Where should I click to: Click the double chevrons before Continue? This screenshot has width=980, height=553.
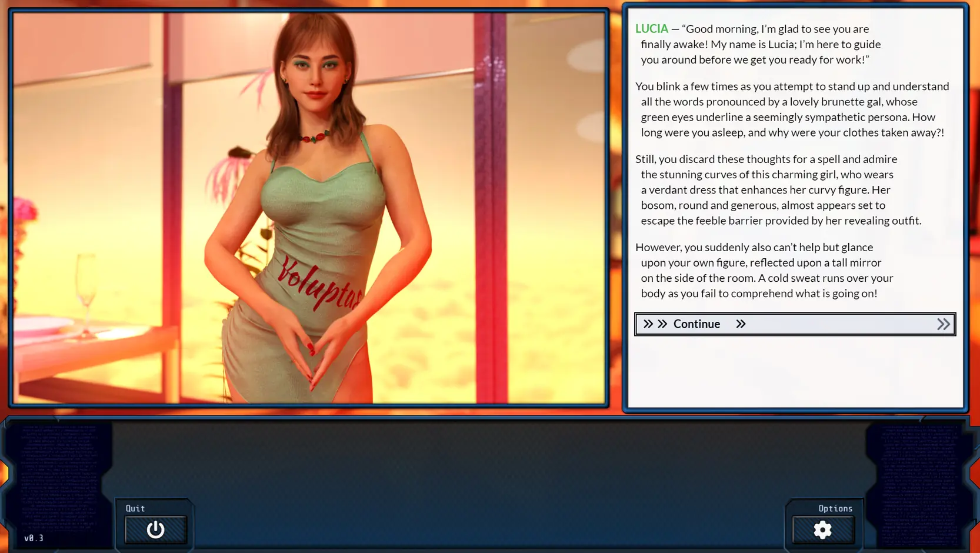(655, 324)
